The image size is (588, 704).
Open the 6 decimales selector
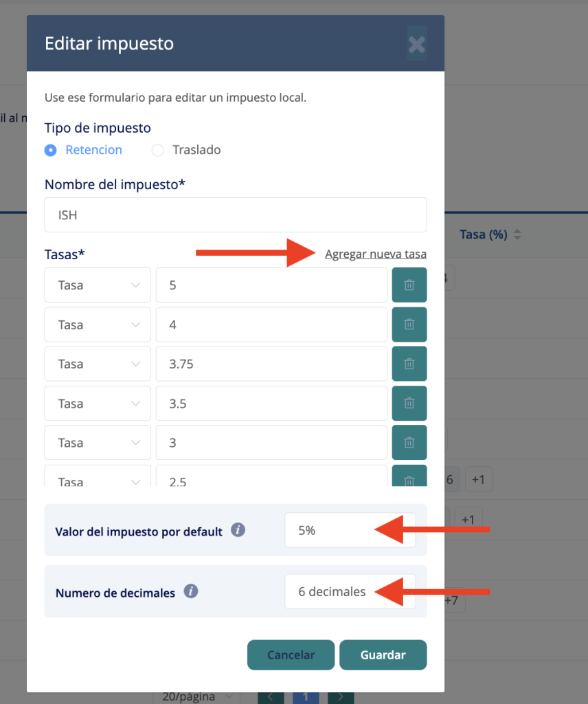click(x=350, y=591)
